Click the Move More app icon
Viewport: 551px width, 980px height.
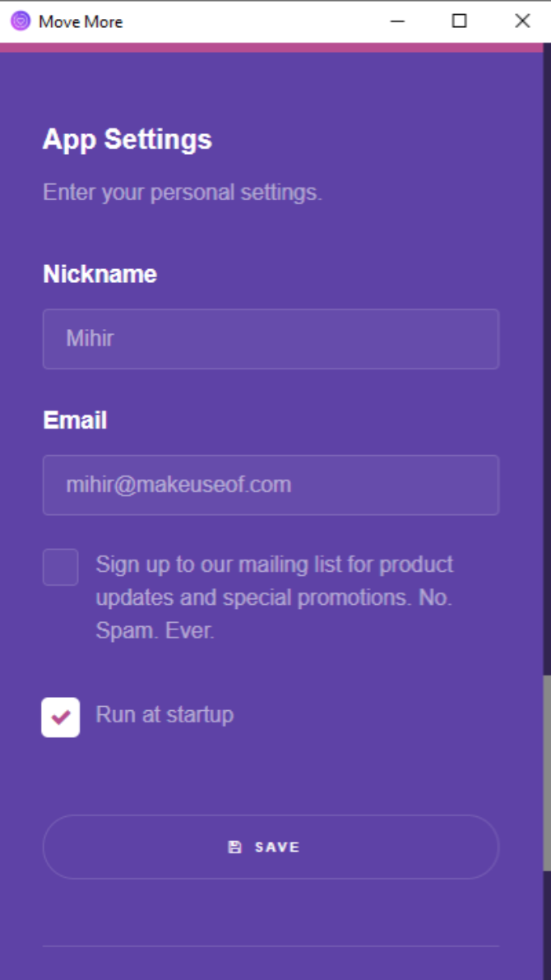(x=21, y=21)
